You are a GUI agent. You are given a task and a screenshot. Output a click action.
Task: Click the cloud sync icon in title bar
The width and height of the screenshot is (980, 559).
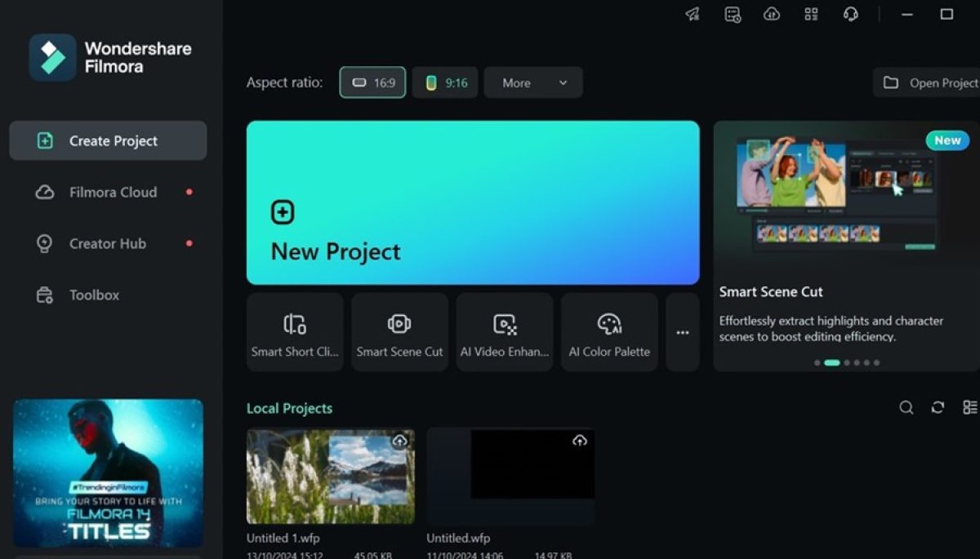[772, 15]
